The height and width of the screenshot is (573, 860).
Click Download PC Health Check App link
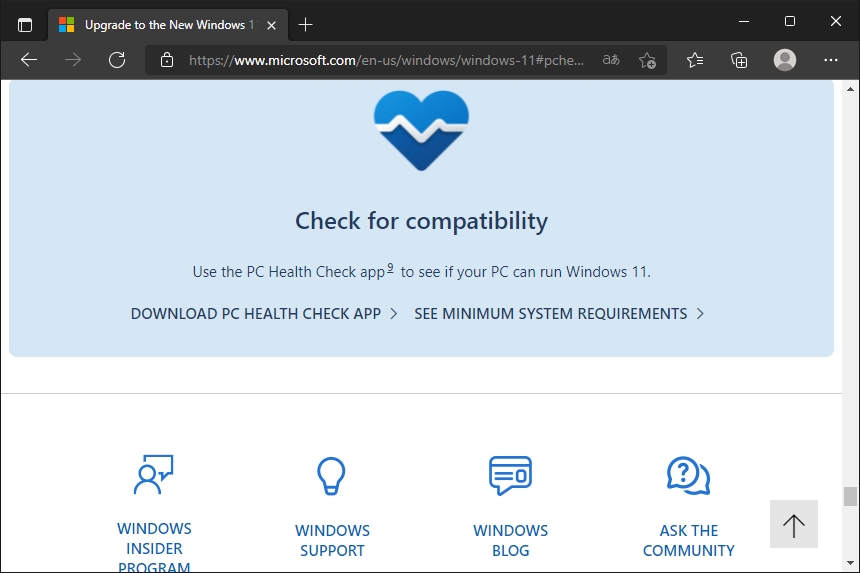pyautogui.click(x=256, y=314)
